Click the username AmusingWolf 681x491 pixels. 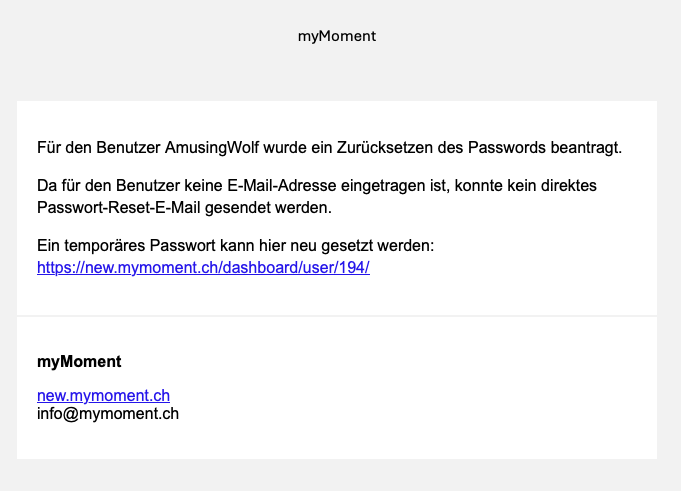click(x=209, y=148)
